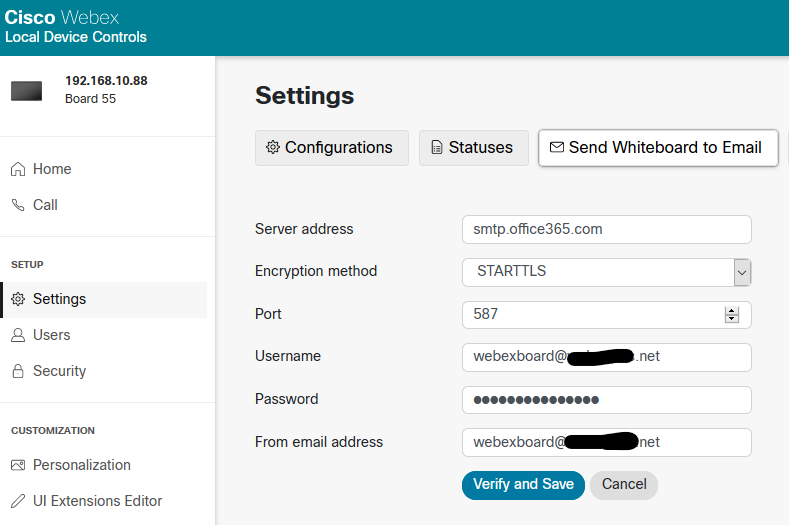
Task: Open the Home page in sidebar
Action: tap(40, 169)
